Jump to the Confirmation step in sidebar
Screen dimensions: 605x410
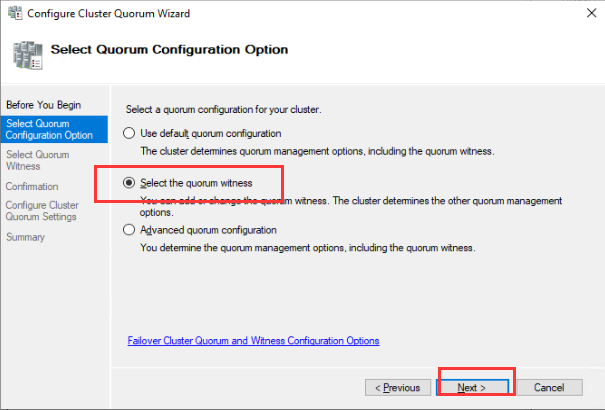pos(32,186)
